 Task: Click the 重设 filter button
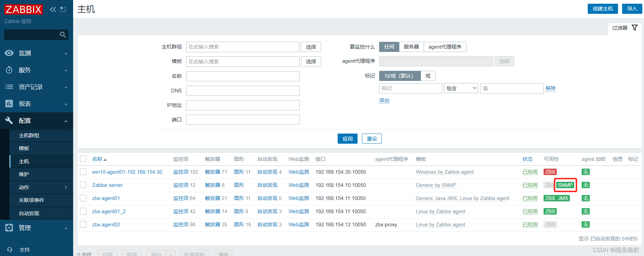(x=372, y=139)
